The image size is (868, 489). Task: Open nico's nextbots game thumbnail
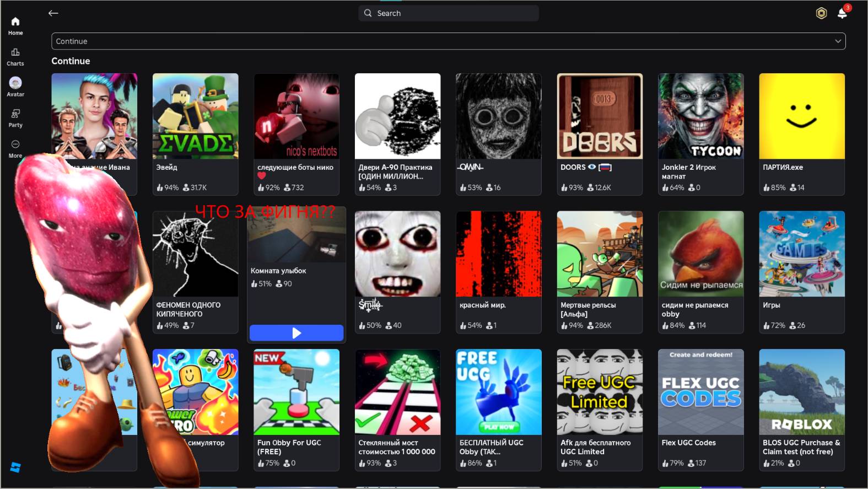296,116
